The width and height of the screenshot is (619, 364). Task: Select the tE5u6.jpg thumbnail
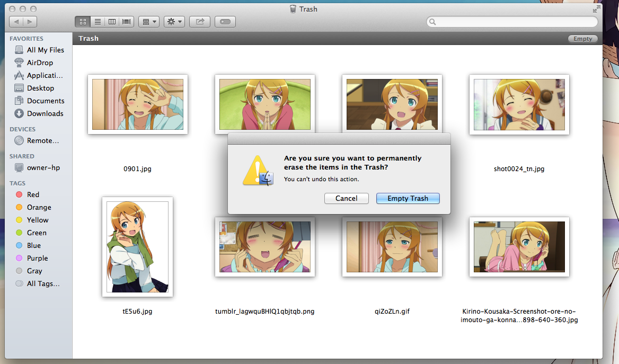(137, 247)
